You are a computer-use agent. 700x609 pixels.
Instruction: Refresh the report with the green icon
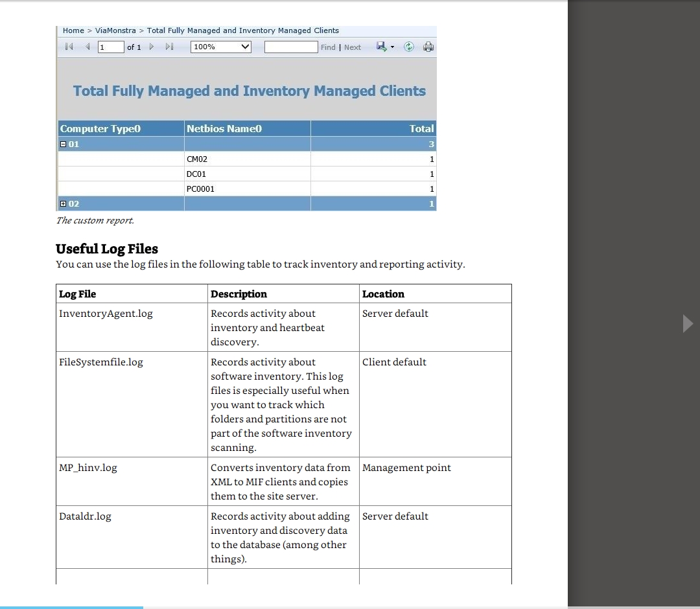click(409, 47)
